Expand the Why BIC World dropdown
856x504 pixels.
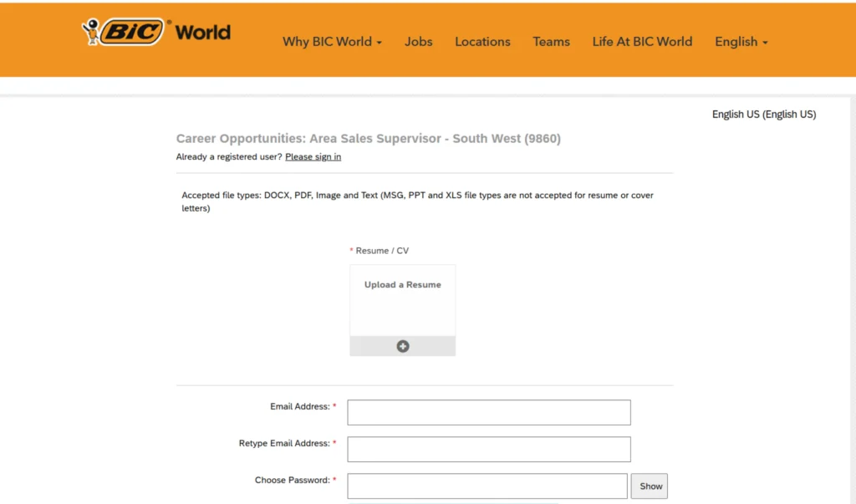point(332,42)
